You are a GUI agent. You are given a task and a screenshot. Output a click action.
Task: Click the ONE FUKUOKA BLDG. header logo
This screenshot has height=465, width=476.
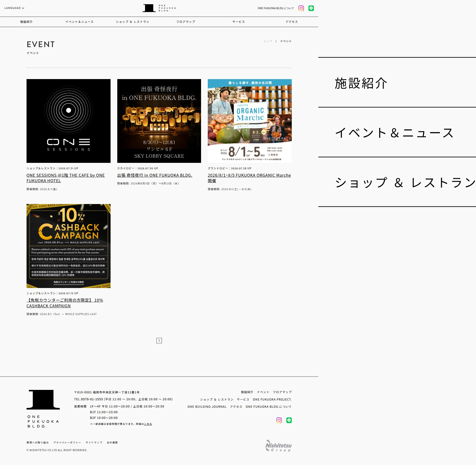[x=159, y=8]
